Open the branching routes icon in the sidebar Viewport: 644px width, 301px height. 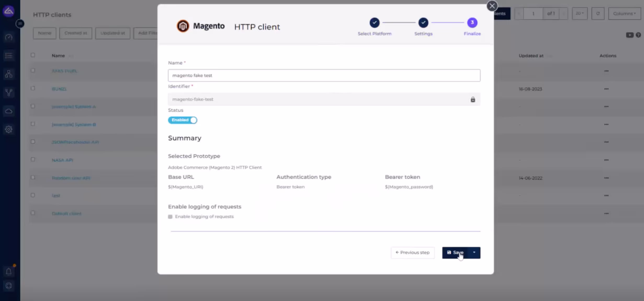pyautogui.click(x=9, y=92)
